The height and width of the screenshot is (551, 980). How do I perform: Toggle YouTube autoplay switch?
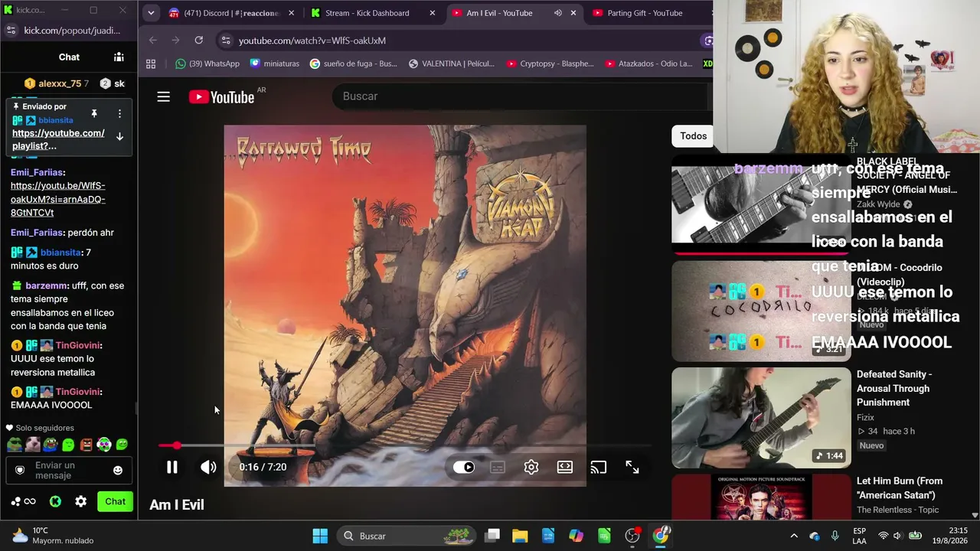point(464,467)
